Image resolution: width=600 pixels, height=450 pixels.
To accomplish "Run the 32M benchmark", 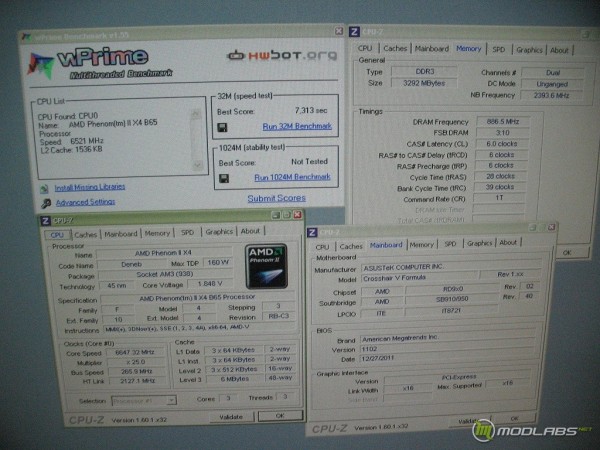I will point(297,126).
